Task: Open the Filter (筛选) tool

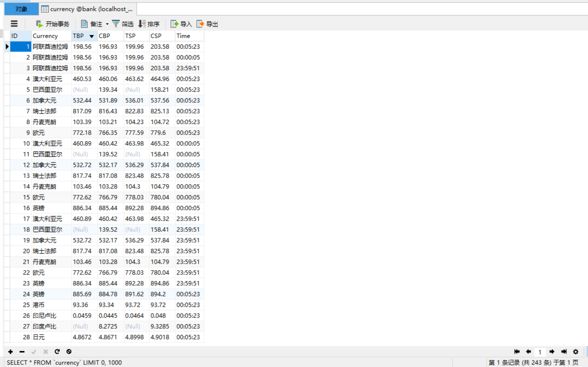Action: (x=123, y=24)
